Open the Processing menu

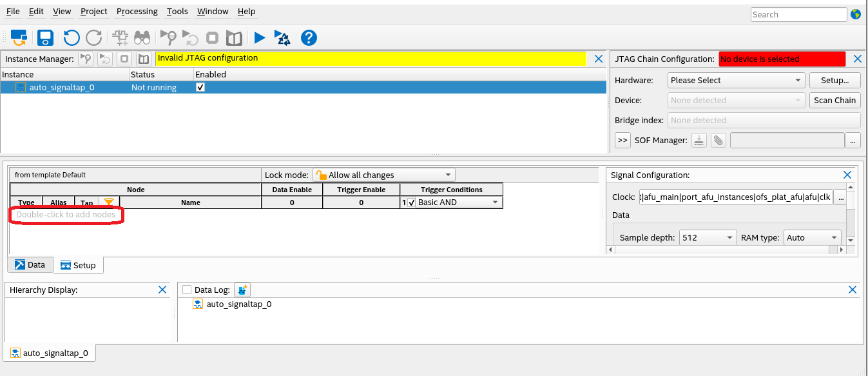coord(137,12)
